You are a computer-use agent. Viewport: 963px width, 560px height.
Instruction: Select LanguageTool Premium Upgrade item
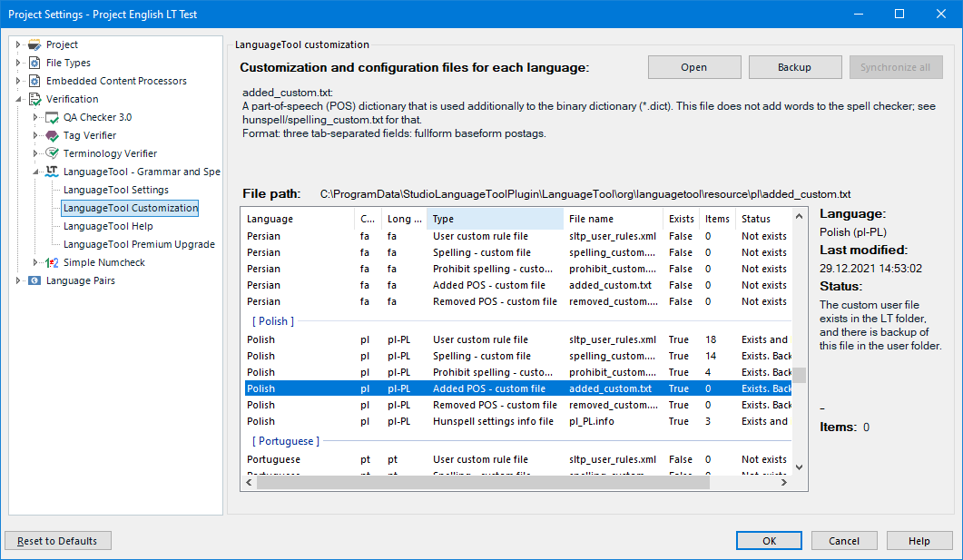[139, 244]
